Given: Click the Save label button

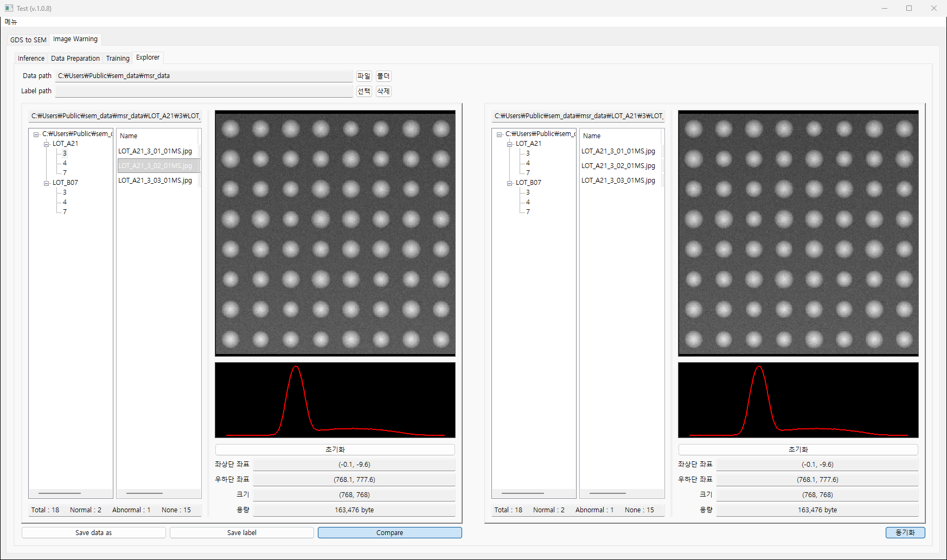Looking at the screenshot, I should coord(241,532).
